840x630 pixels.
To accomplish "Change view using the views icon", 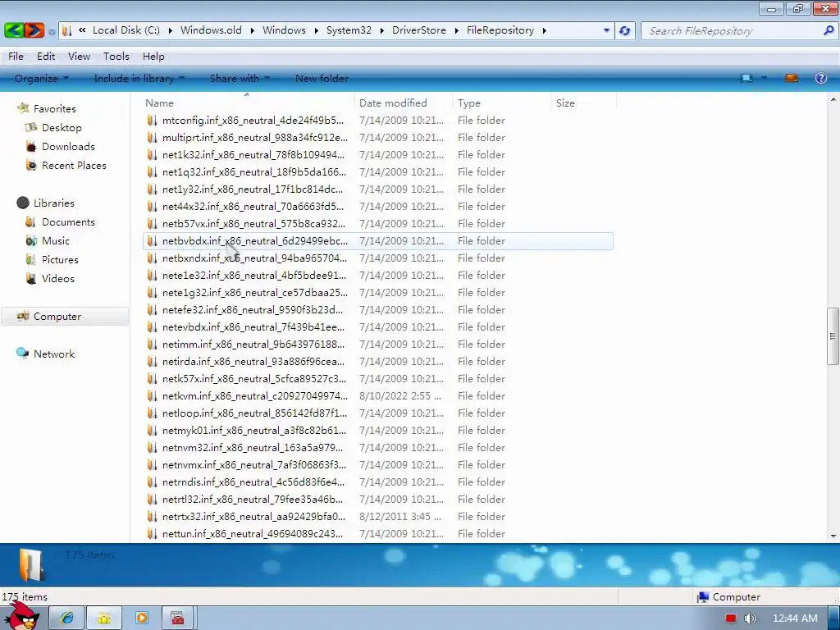I will click(746, 78).
